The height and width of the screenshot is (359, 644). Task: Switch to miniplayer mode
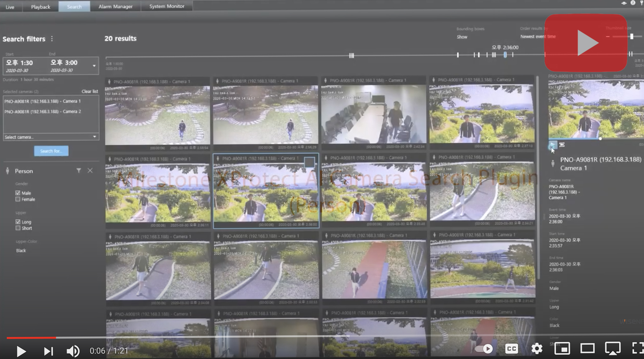point(562,349)
